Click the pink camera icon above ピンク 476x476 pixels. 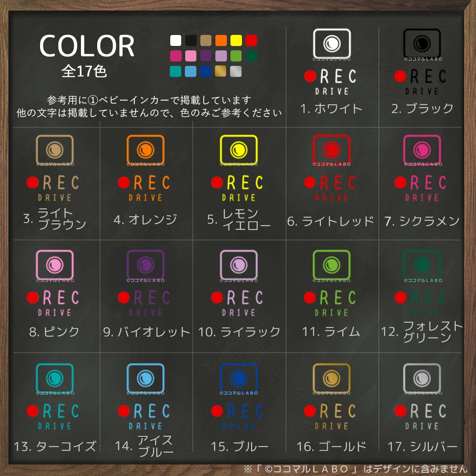point(55,265)
